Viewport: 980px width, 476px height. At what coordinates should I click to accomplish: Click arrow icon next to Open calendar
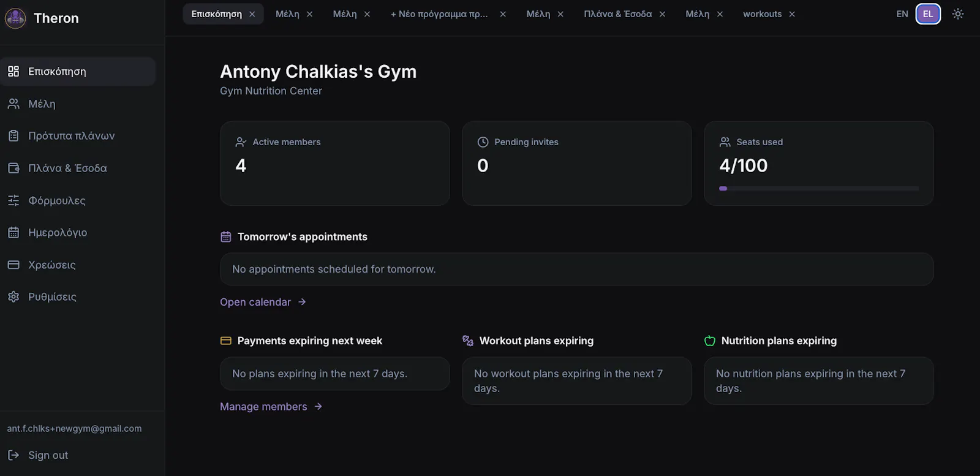tap(302, 302)
